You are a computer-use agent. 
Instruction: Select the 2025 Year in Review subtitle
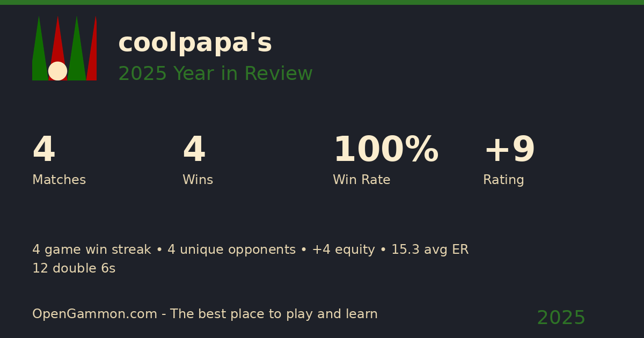tap(215, 74)
